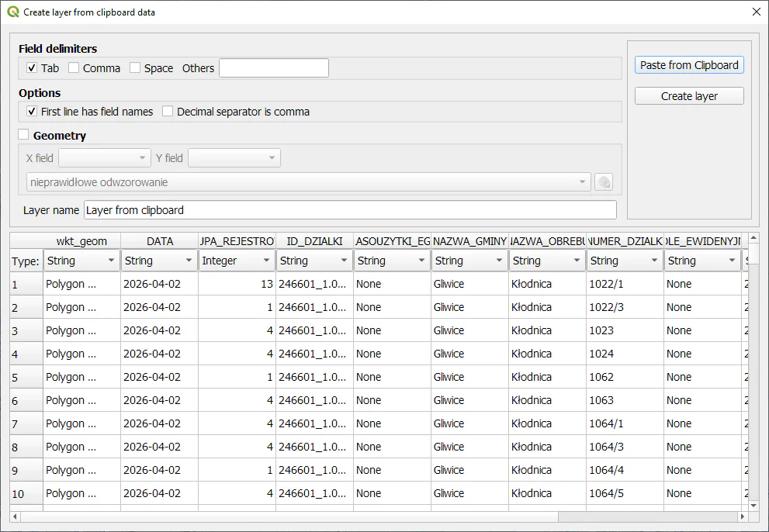The image size is (769, 532).
Task: Click the QGIS logo in title bar
Action: pyautogui.click(x=12, y=12)
